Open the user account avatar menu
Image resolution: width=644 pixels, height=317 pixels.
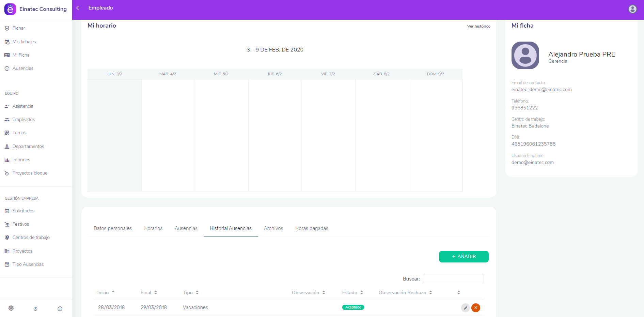(632, 9)
